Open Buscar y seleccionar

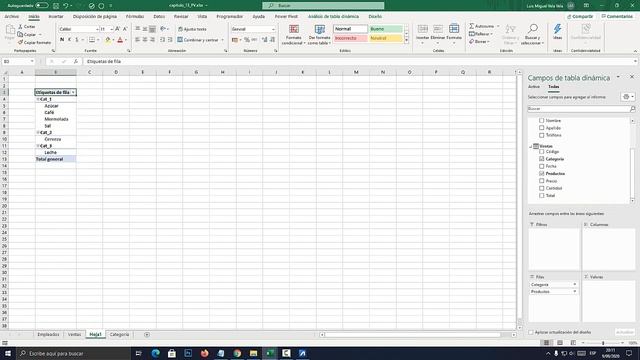point(532,35)
